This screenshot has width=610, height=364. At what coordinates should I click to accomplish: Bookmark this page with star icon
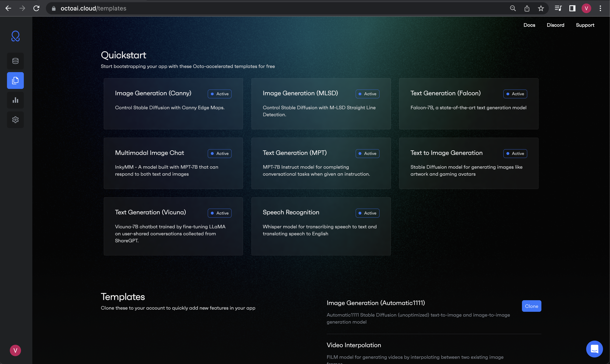(x=541, y=8)
